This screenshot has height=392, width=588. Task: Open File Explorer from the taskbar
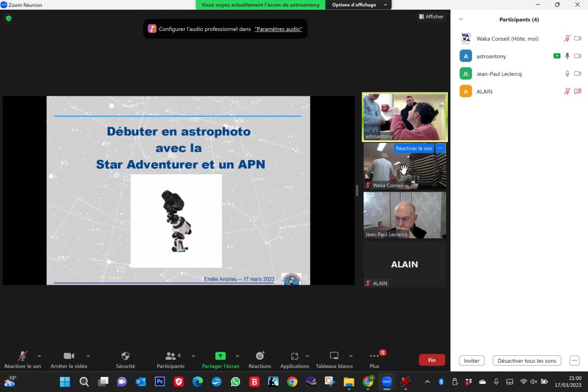(x=349, y=382)
